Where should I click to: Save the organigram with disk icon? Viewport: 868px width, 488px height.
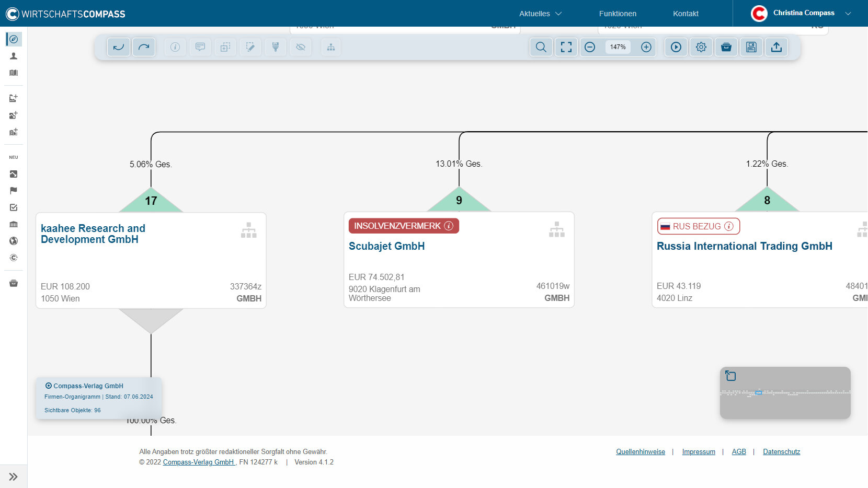pyautogui.click(x=751, y=47)
